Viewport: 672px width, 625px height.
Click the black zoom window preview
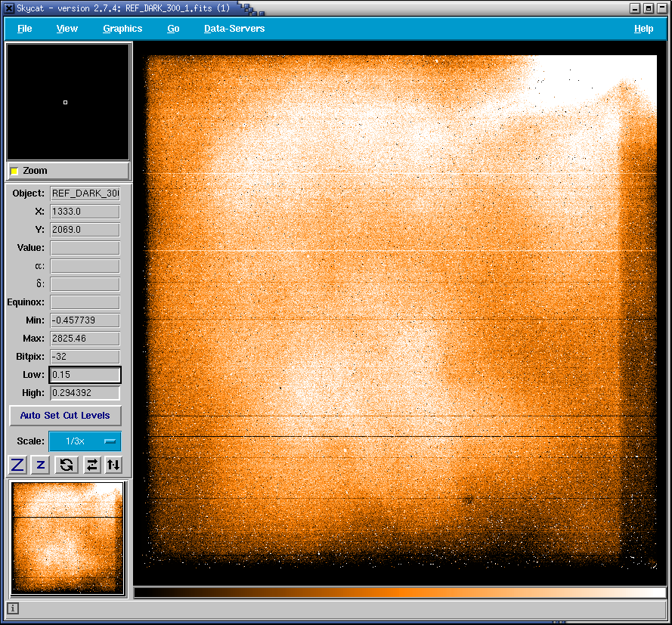tap(68, 102)
